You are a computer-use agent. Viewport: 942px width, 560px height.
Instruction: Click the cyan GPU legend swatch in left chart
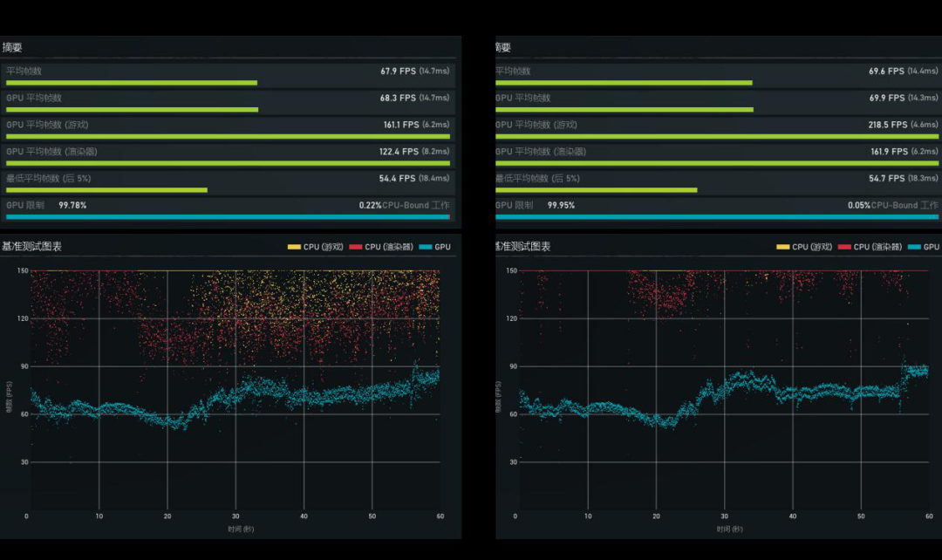[x=426, y=247]
